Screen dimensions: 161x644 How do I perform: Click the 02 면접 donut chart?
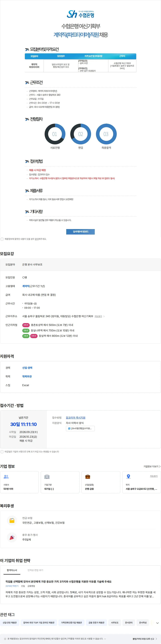[x=80, y=134]
